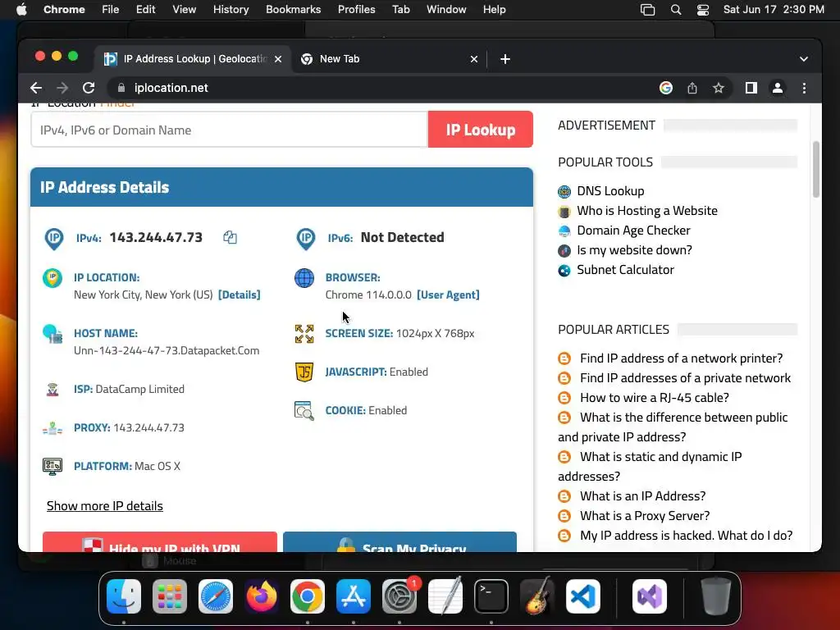Open the IP location Details link
The image size is (840, 630).
click(x=239, y=294)
